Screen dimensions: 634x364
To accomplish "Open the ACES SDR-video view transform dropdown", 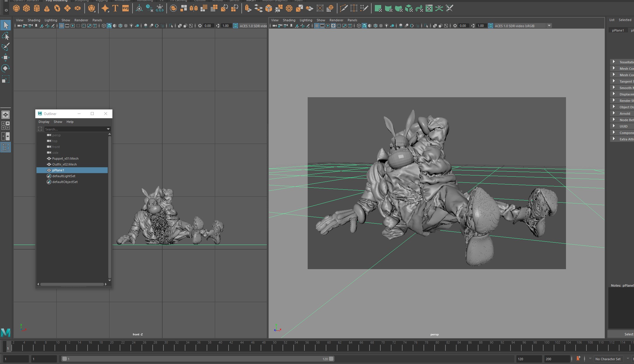I will (x=549, y=26).
